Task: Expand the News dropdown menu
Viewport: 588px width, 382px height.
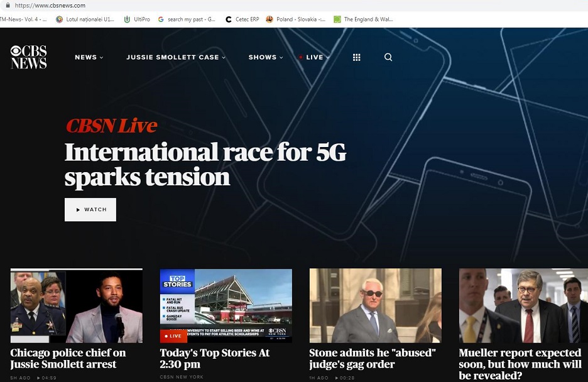Action: pyautogui.click(x=89, y=57)
